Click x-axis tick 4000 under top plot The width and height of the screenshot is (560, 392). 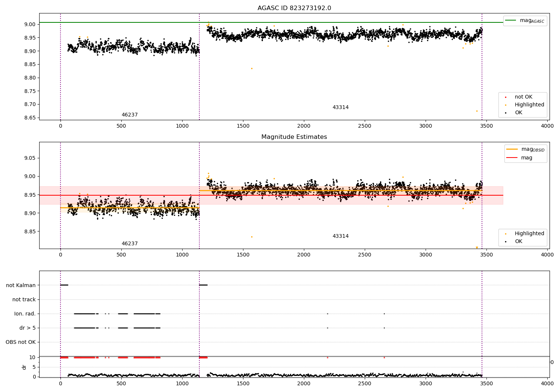point(547,126)
